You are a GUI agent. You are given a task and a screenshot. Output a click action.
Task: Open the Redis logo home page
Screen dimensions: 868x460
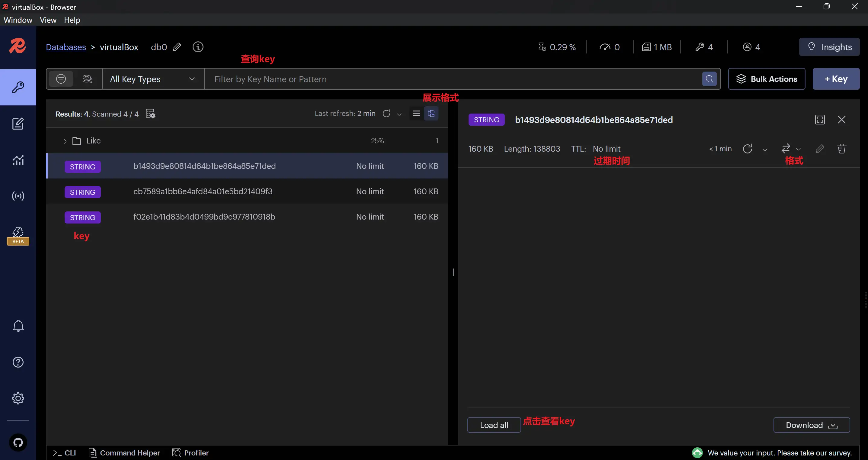click(18, 46)
